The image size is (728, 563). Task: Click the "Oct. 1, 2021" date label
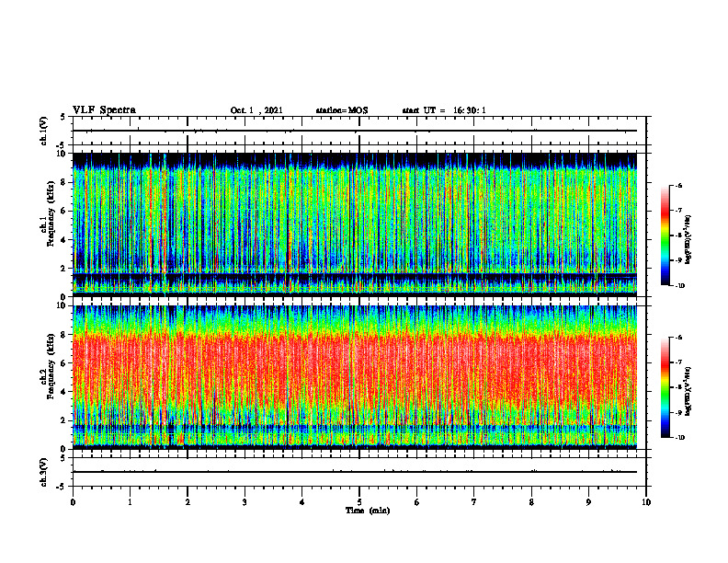coord(256,110)
